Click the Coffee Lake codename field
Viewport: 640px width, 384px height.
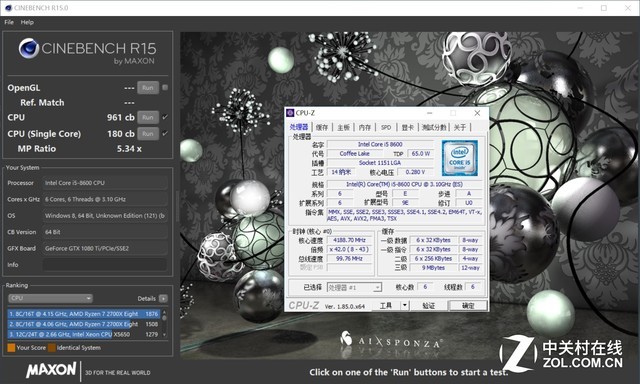point(355,153)
